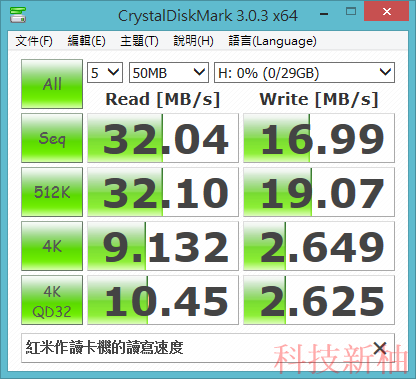Open the 文件(F) menu
The height and width of the screenshot is (379, 416).
coord(34,41)
